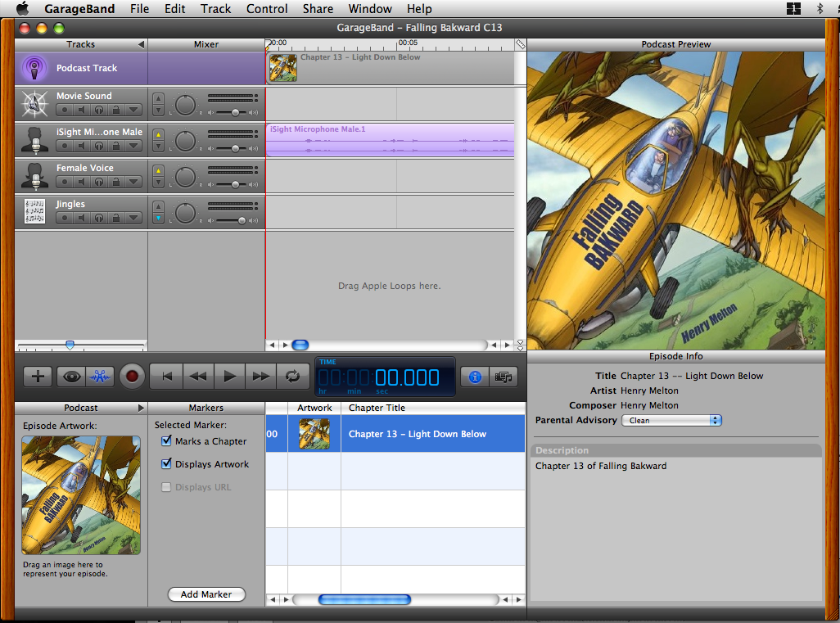This screenshot has width=840, height=623.
Task: Show Track Info with blue info button
Action: (475, 377)
